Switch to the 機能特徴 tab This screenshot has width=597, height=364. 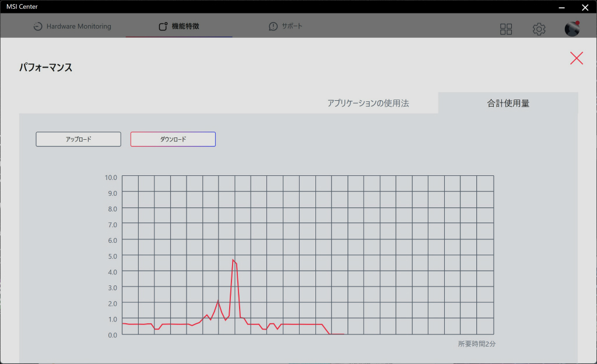click(x=179, y=26)
